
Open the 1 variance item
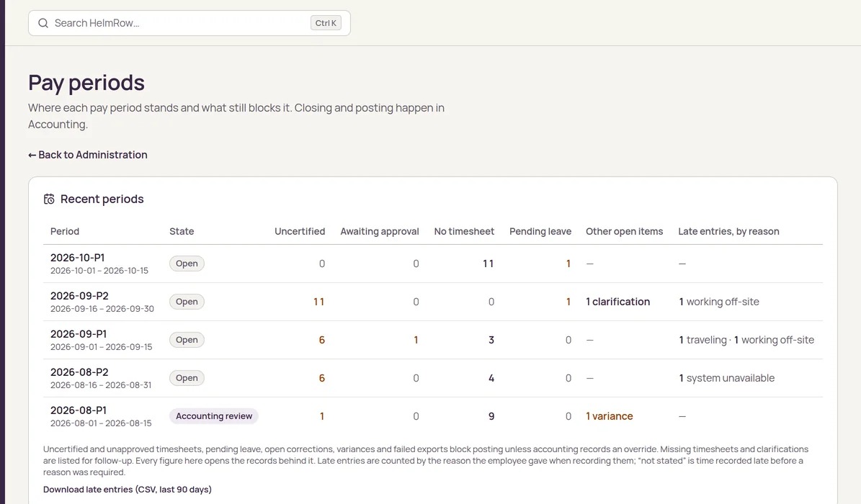[610, 416]
